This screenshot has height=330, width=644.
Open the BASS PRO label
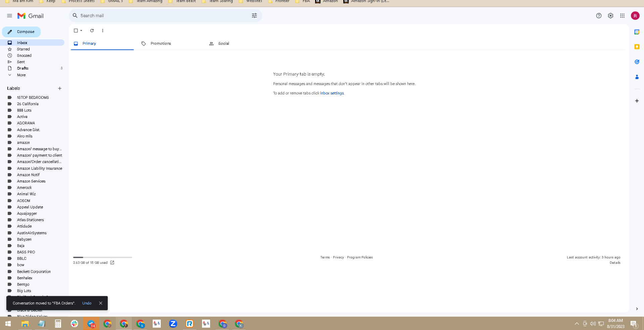click(26, 252)
